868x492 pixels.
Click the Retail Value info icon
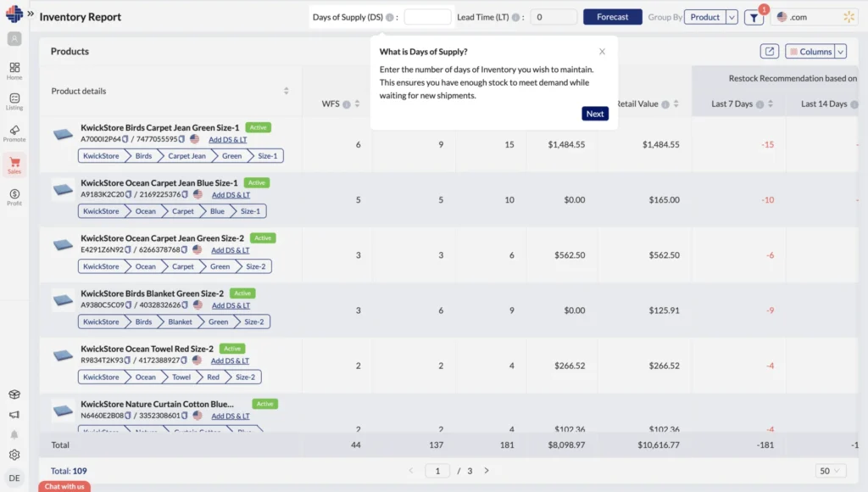tap(665, 104)
